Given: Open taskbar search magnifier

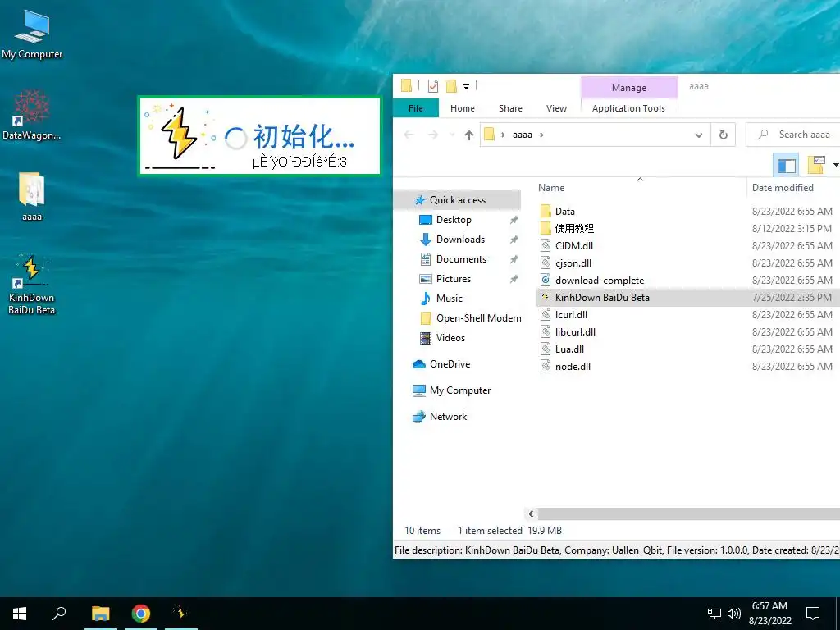Looking at the screenshot, I should [59, 614].
